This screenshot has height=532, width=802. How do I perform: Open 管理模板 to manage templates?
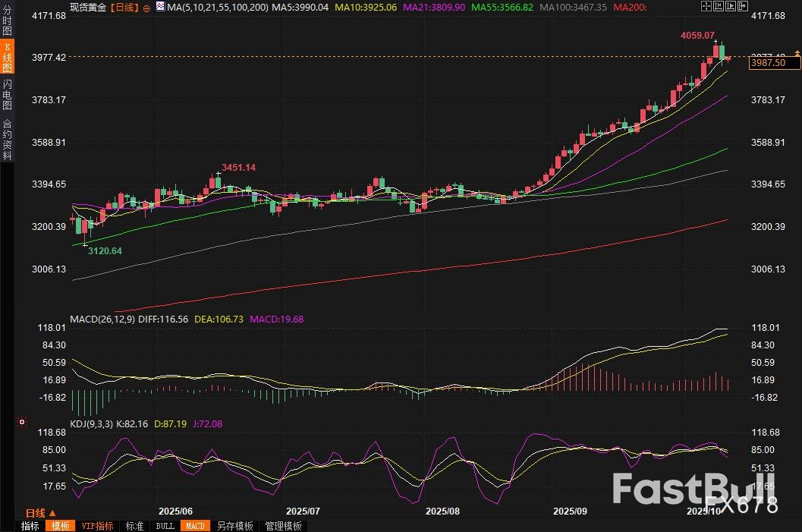[x=282, y=526]
